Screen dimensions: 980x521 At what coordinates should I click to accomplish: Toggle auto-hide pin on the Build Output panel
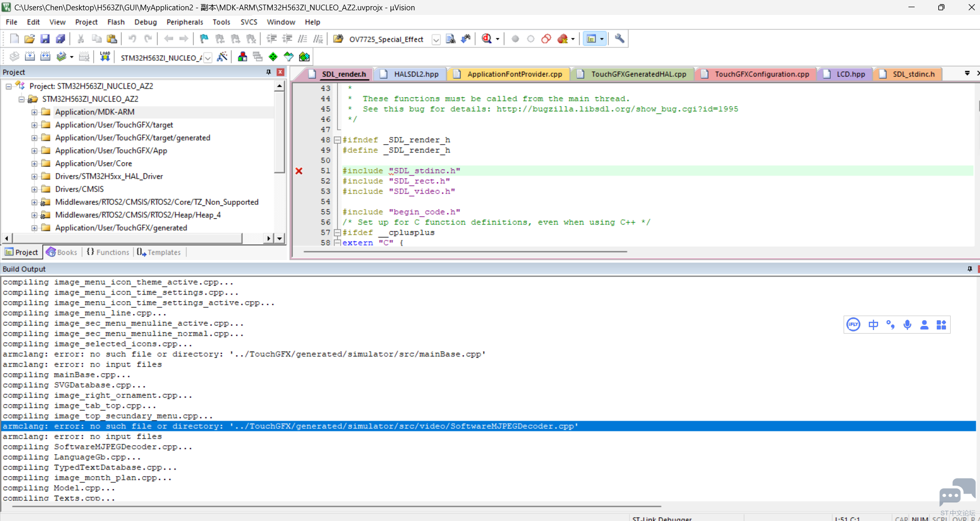point(970,269)
